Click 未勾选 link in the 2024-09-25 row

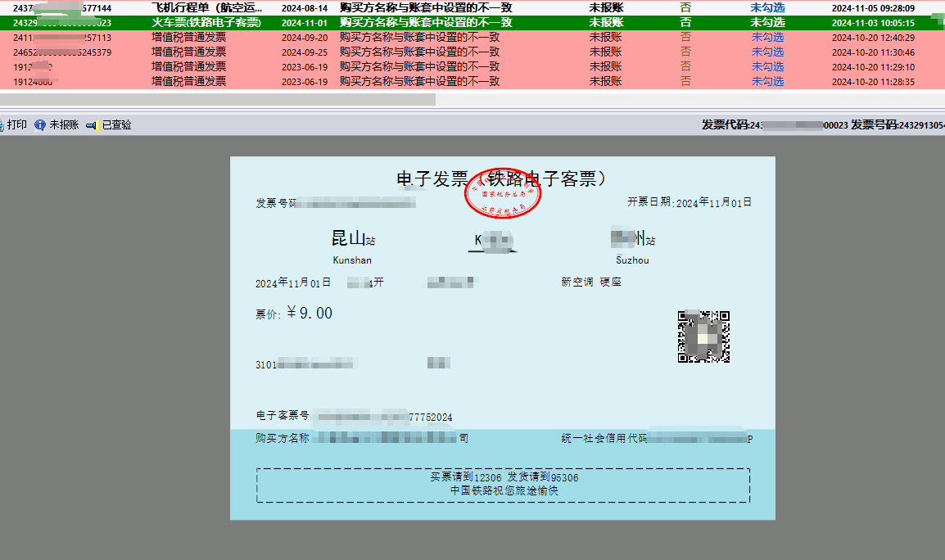point(767,52)
